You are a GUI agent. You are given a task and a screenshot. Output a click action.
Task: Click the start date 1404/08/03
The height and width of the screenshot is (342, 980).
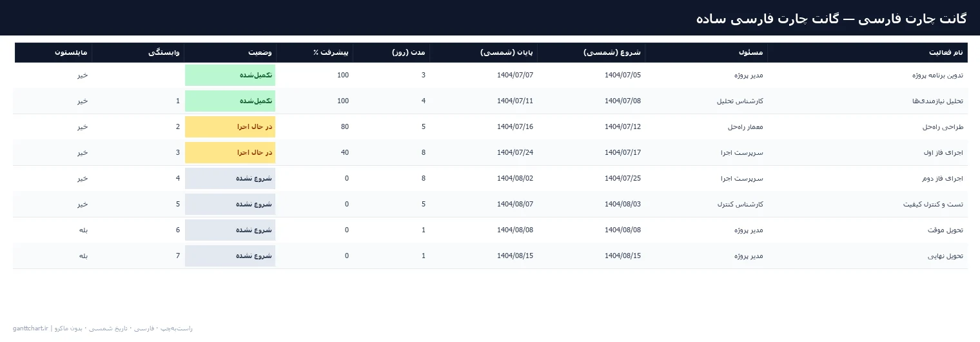tap(623, 205)
